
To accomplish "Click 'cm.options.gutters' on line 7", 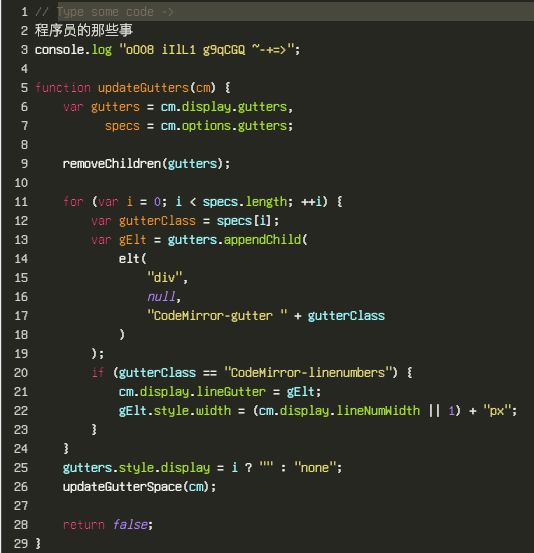I will [224, 126].
